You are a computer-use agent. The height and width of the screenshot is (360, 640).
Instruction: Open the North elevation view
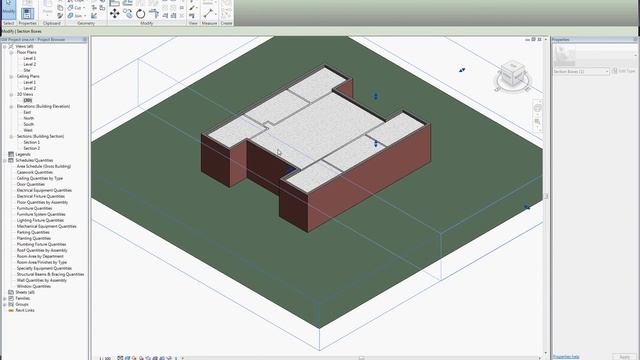(29, 118)
